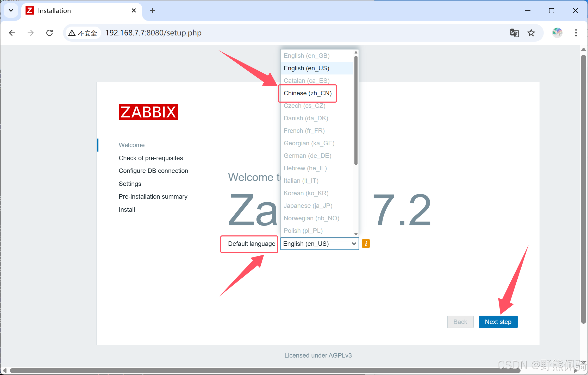588x375 pixels.
Task: Choose English (en_US) in language list
Action: pos(306,68)
